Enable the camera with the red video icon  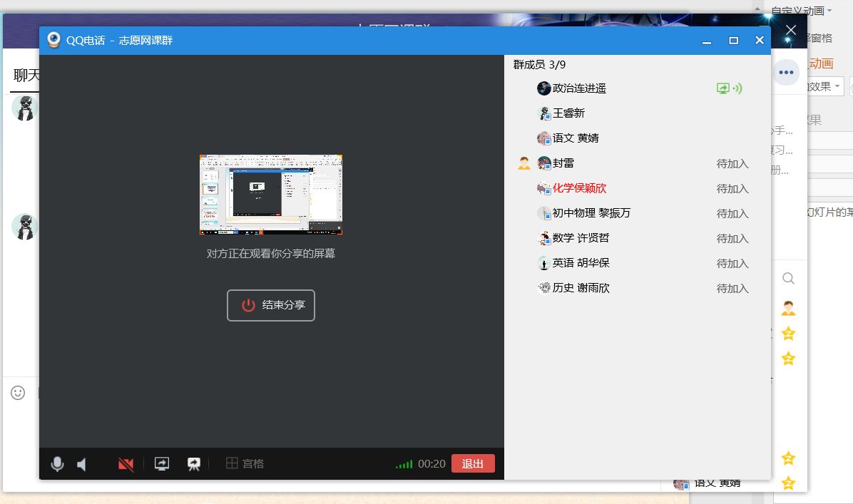tap(126, 464)
